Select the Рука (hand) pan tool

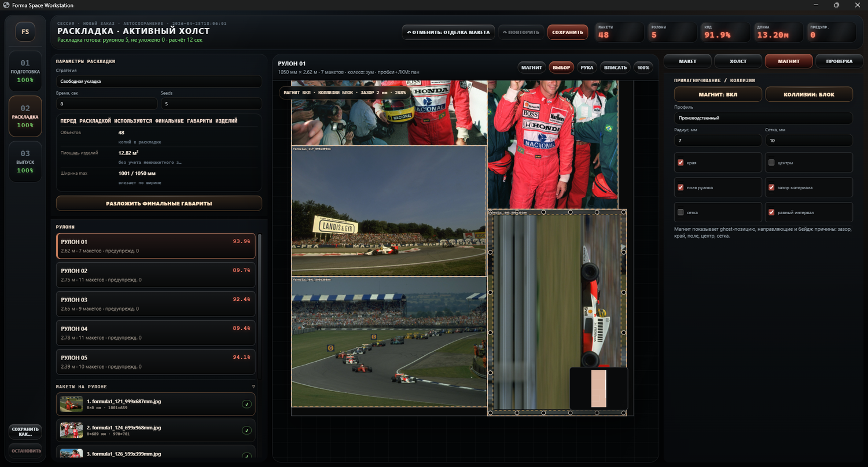[587, 68]
